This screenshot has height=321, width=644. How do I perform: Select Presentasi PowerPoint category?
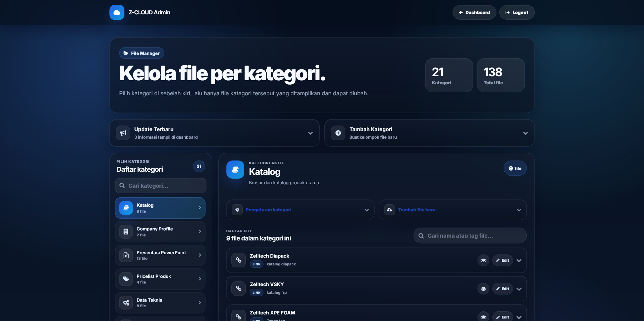160,255
